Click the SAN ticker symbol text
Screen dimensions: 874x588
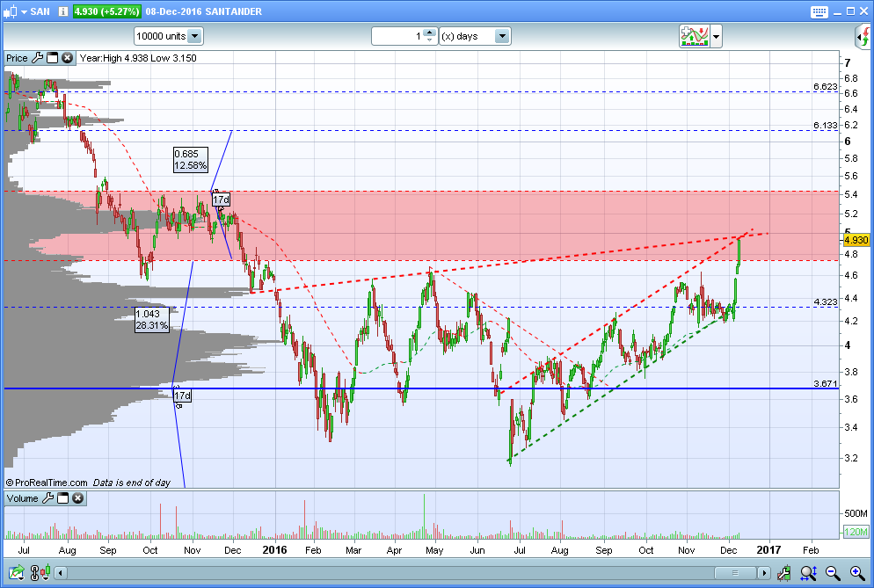point(40,11)
